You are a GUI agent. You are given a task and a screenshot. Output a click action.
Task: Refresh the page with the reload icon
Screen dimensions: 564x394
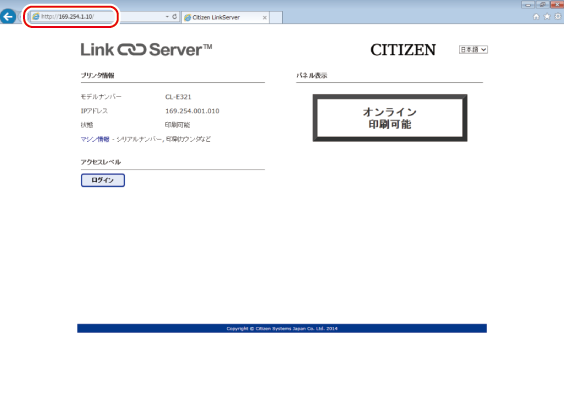coord(174,17)
